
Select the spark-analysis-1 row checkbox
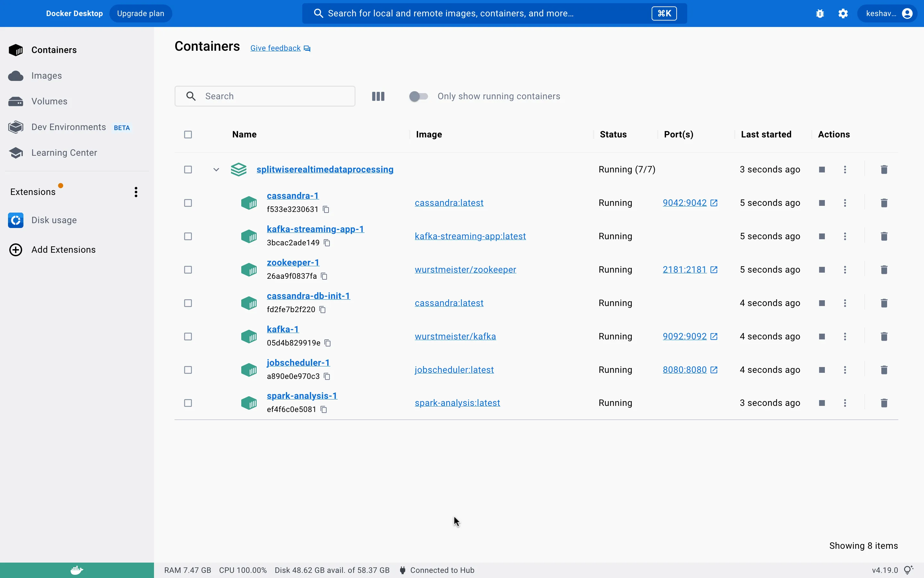coord(188,403)
